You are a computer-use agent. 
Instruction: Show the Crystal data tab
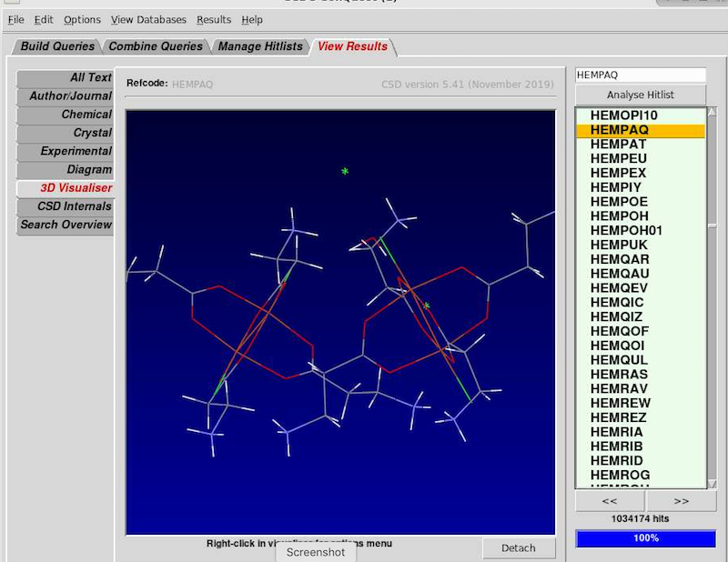click(x=66, y=133)
